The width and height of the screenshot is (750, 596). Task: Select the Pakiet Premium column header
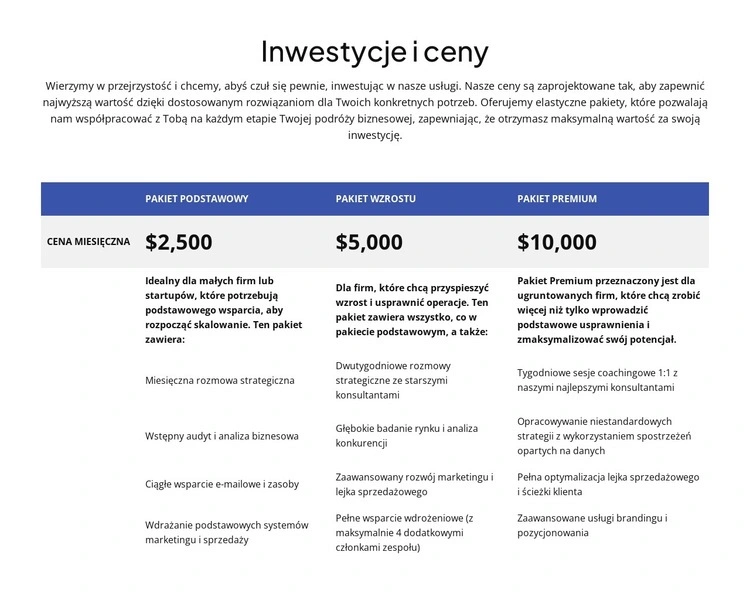click(557, 199)
